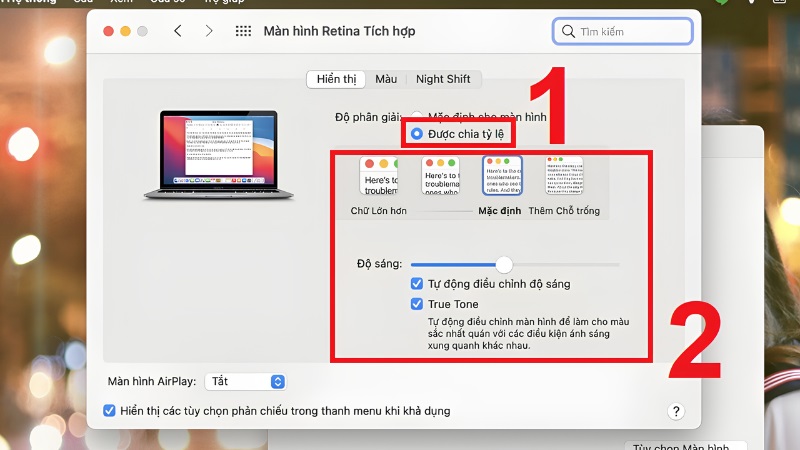This screenshot has height=450, width=800.
Task: Switch to the Hiển thị tab
Action: (336, 79)
